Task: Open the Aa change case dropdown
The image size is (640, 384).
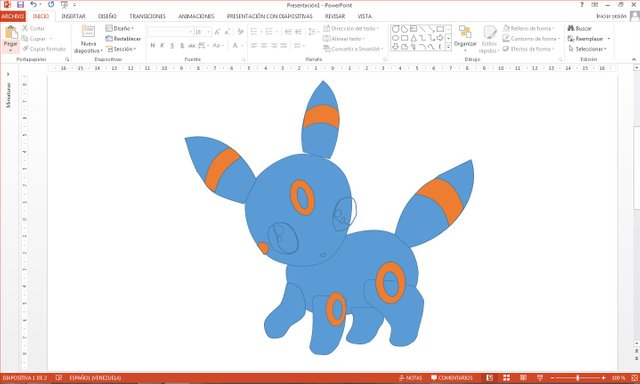Action: pos(217,45)
